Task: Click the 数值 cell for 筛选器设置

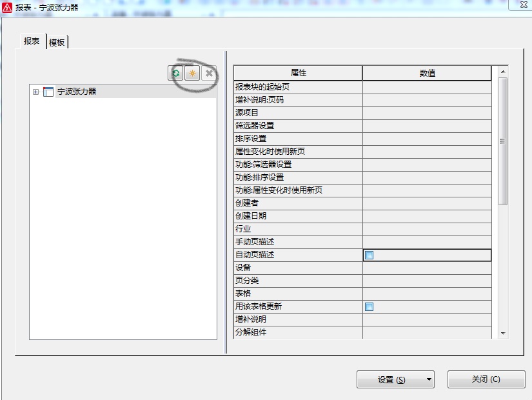Action: 427,126
